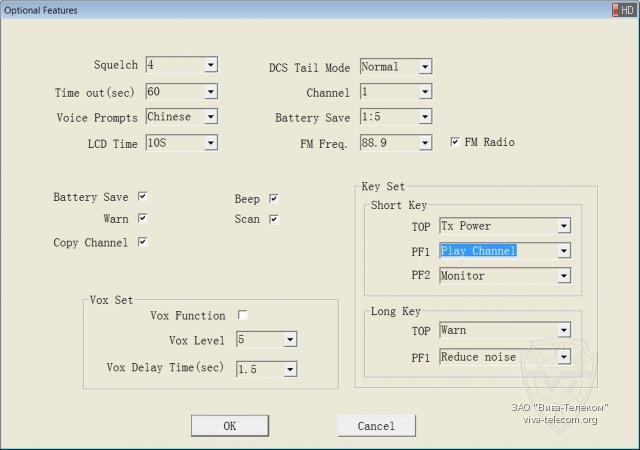Open the Squelch dropdown
This screenshot has height=450, width=640.
[210, 65]
